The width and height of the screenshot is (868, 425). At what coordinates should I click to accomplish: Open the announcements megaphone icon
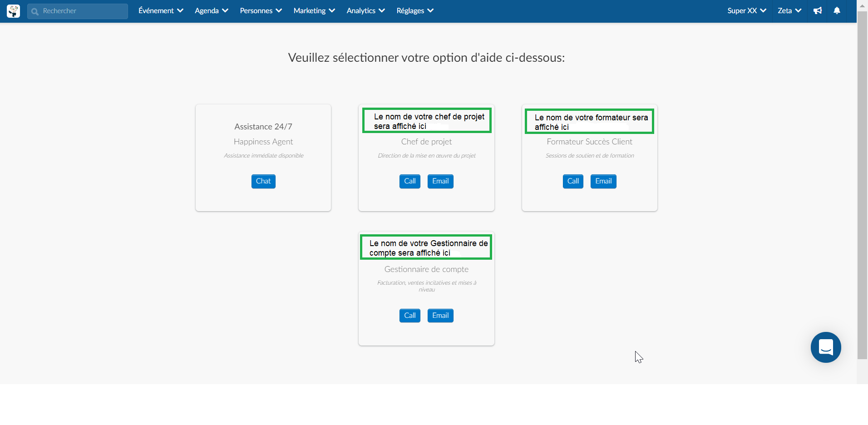tap(818, 10)
